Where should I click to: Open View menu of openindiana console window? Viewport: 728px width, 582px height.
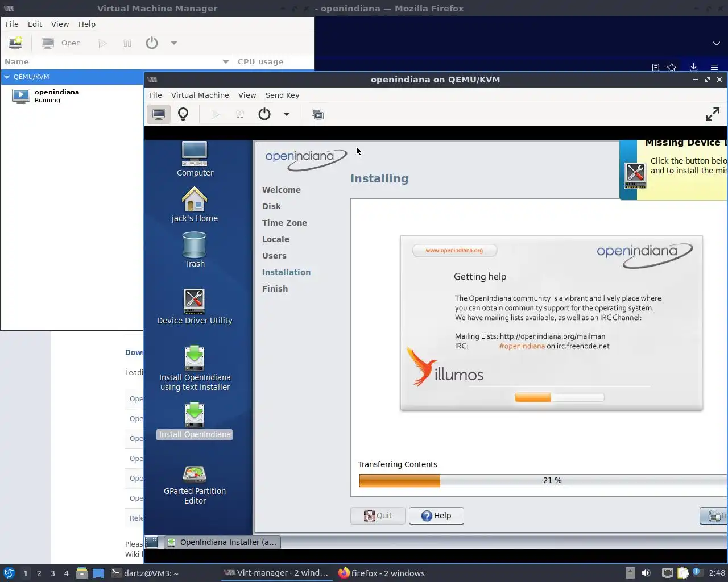coord(247,95)
